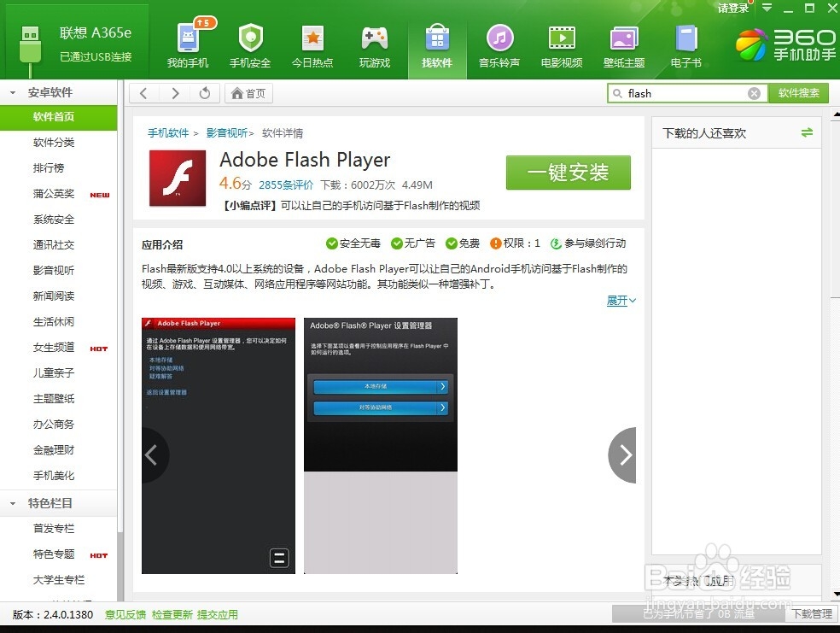Click 意见反馈 in status bar
The width and height of the screenshot is (840, 633).
[125, 615]
